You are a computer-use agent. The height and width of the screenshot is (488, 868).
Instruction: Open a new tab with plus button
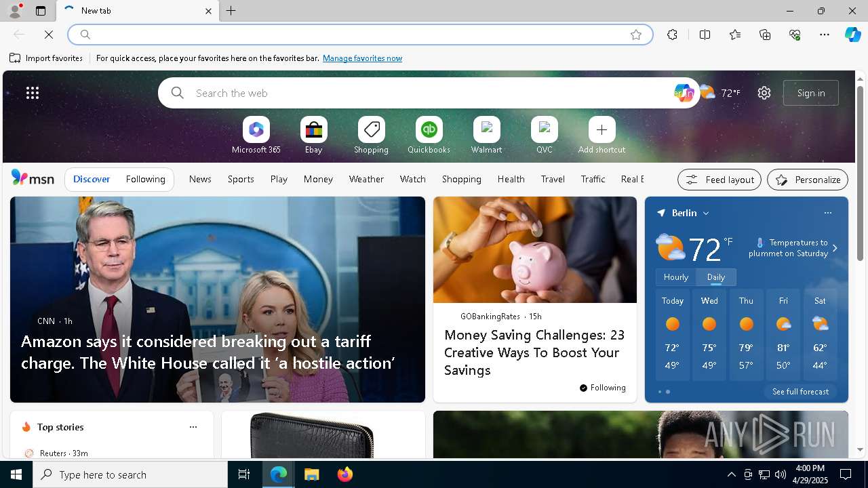(231, 11)
